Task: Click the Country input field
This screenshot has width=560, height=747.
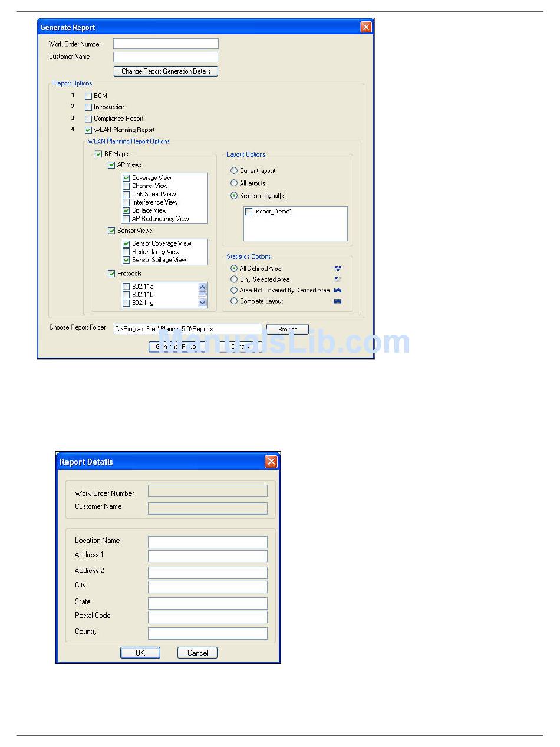Action: [x=207, y=633]
